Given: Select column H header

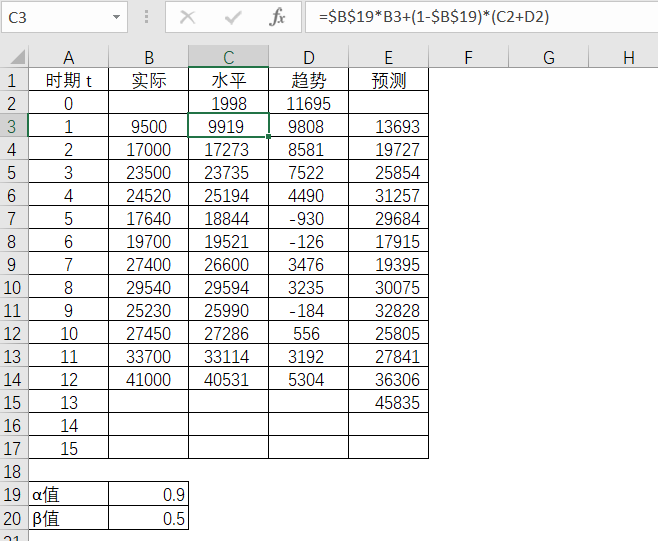Looking at the screenshot, I should [628, 58].
